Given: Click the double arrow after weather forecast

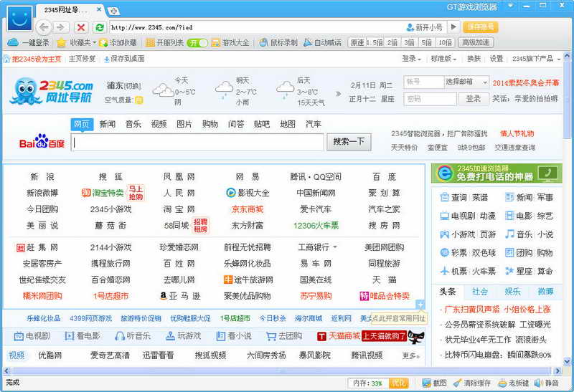Looking at the screenshot, I should 338,94.
